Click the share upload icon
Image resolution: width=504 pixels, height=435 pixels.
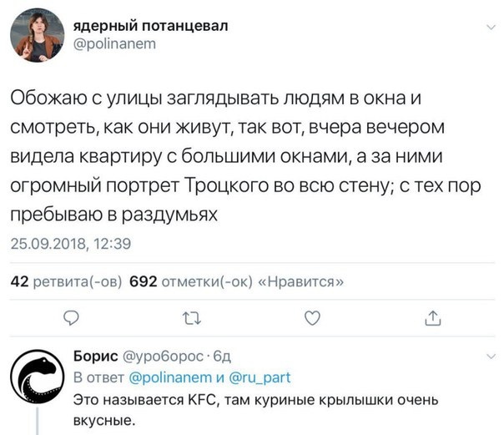click(432, 318)
